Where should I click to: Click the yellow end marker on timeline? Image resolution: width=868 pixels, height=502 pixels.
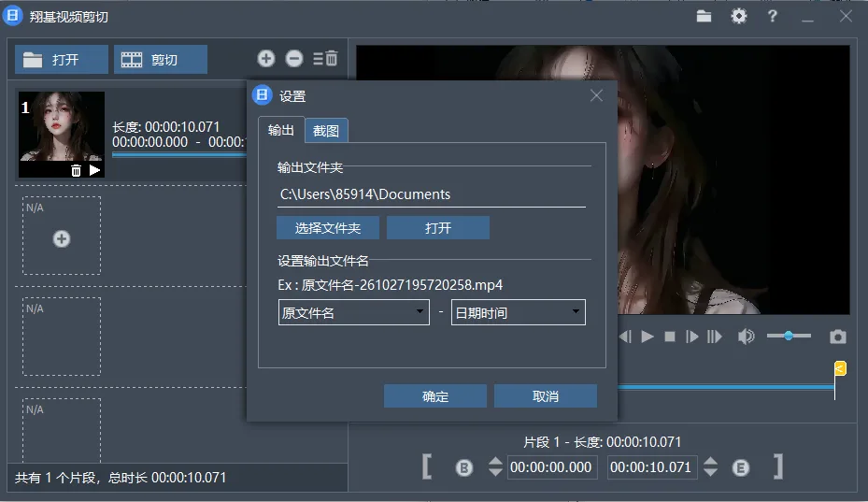[840, 368]
